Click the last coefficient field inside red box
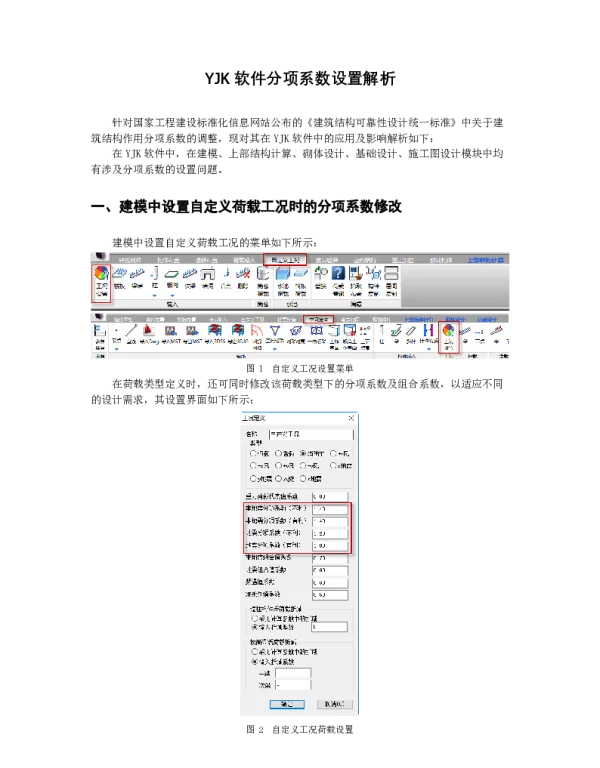This screenshot has width=600, height=768. [x=330, y=545]
